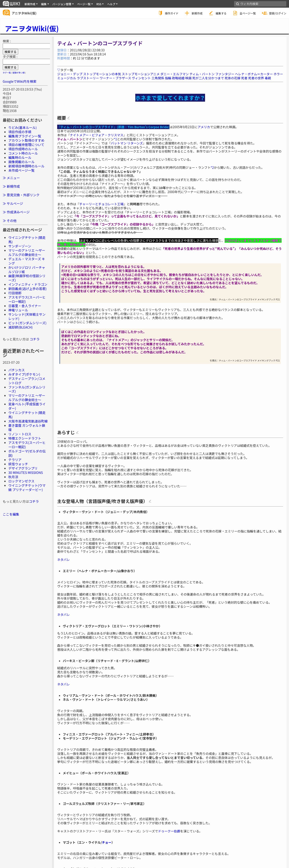The width and height of the screenshot is (289, 868).
Task: Open 行田徳郎 recent page link
Action: click(15, 293)
